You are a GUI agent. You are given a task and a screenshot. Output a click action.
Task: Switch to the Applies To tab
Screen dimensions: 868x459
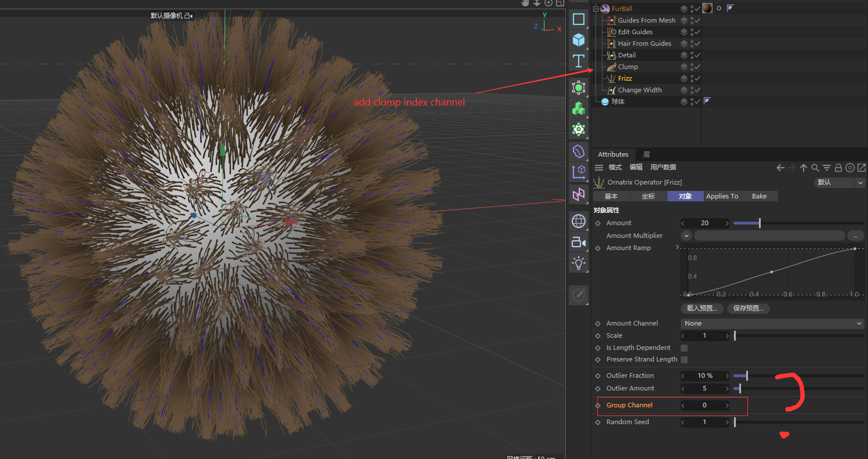(722, 196)
